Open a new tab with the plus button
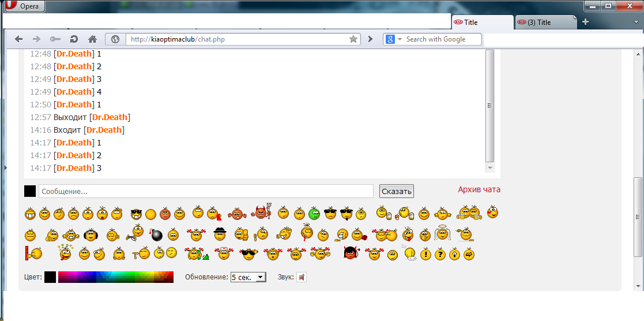Viewport: 644px width, 321px height. pos(585,22)
